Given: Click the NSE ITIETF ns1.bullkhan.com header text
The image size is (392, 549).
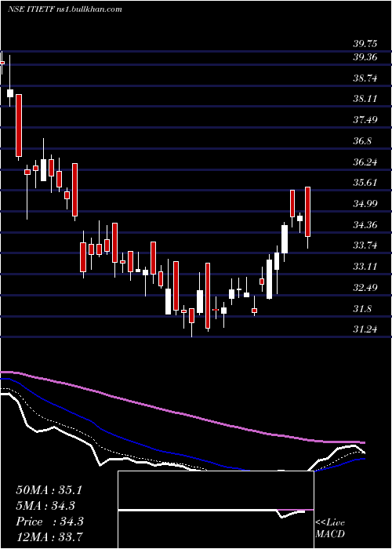Looking at the screenshot, I should (x=65, y=9).
